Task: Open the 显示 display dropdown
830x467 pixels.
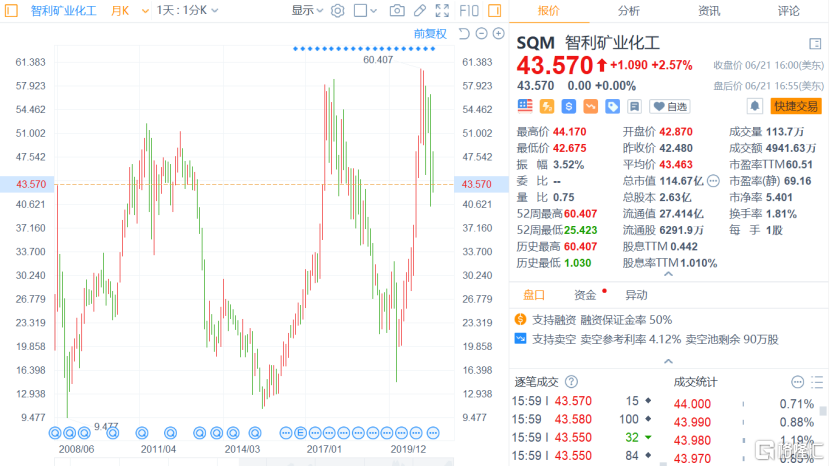Action: [307, 10]
